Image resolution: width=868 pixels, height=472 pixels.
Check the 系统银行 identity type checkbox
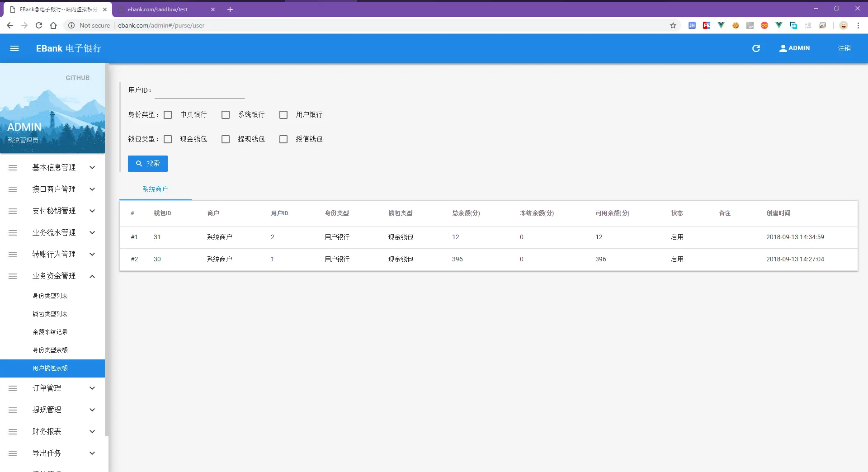coord(226,115)
